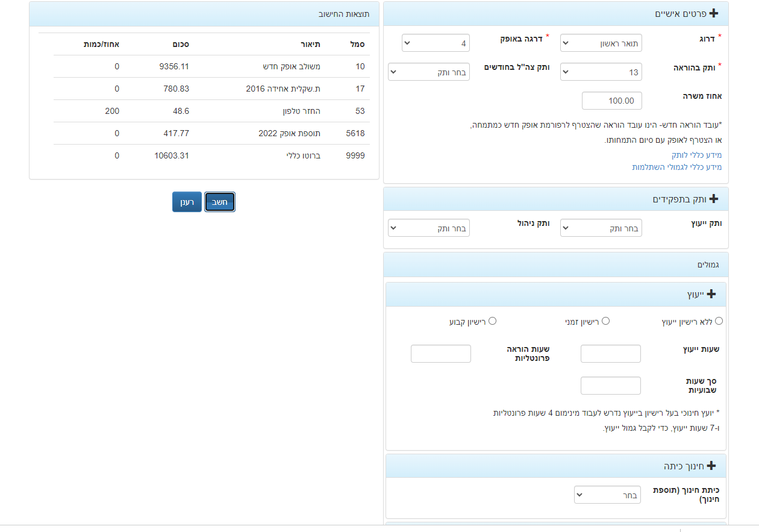Screen dimensions: 759x532
Task: Click the תיאור column header
Action: point(311,44)
